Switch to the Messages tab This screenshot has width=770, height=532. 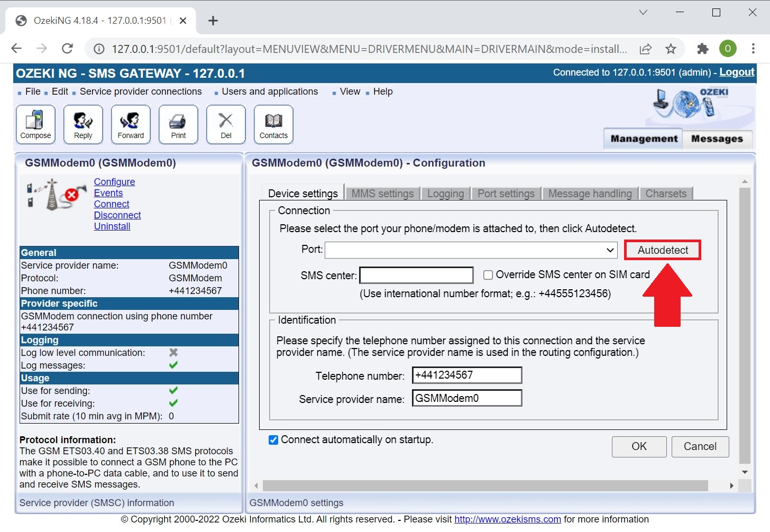click(x=717, y=139)
